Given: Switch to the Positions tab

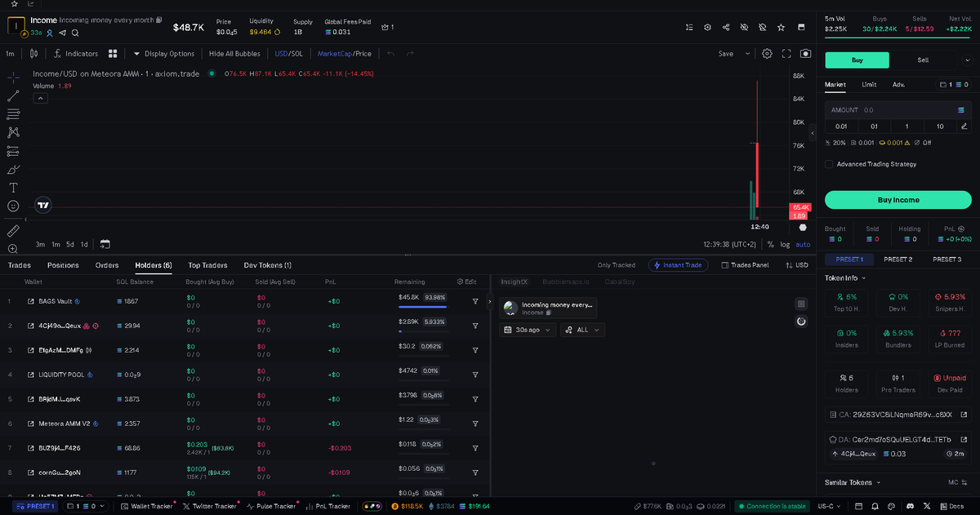Looking at the screenshot, I should [x=63, y=265].
